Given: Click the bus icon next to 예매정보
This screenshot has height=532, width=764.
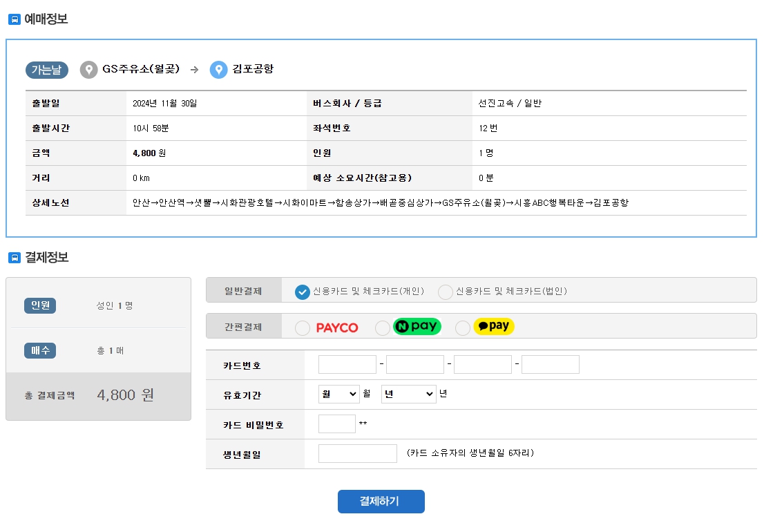Looking at the screenshot, I should tap(14, 19).
